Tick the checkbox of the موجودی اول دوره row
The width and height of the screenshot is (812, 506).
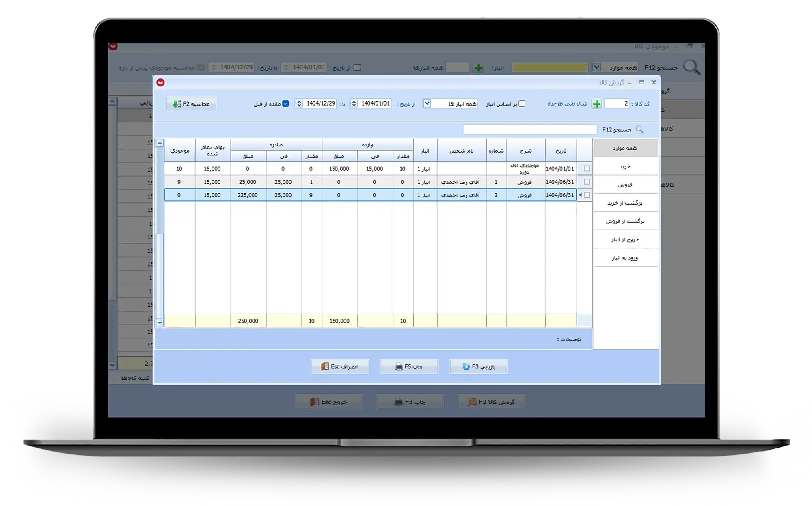[587, 168]
